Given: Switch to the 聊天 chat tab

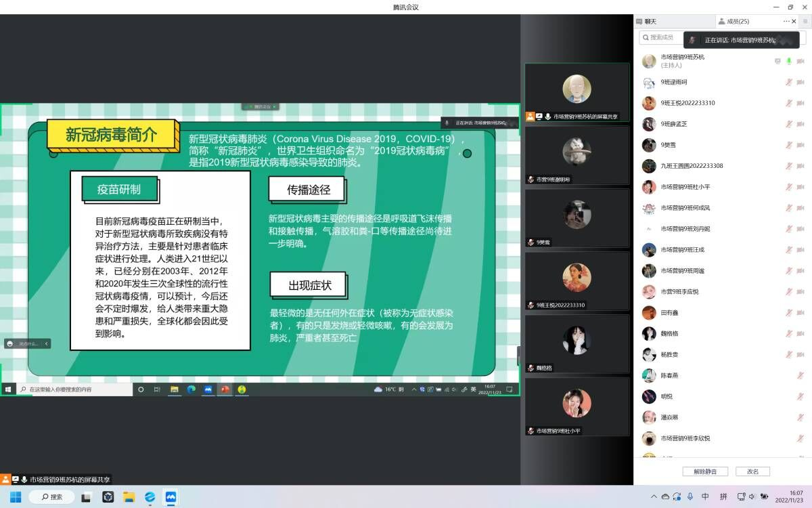Looking at the screenshot, I should [650, 22].
